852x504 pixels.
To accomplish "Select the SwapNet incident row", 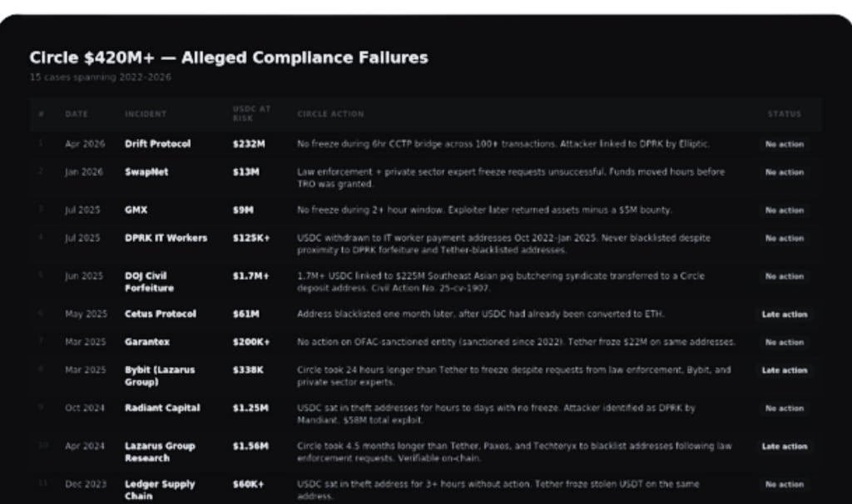I will [x=425, y=178].
